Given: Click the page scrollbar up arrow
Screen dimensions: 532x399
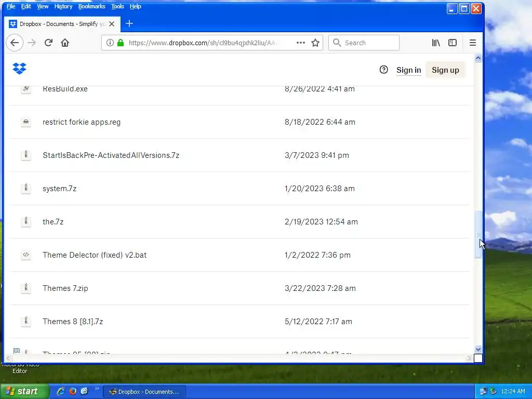Looking at the screenshot, I should (478, 58).
